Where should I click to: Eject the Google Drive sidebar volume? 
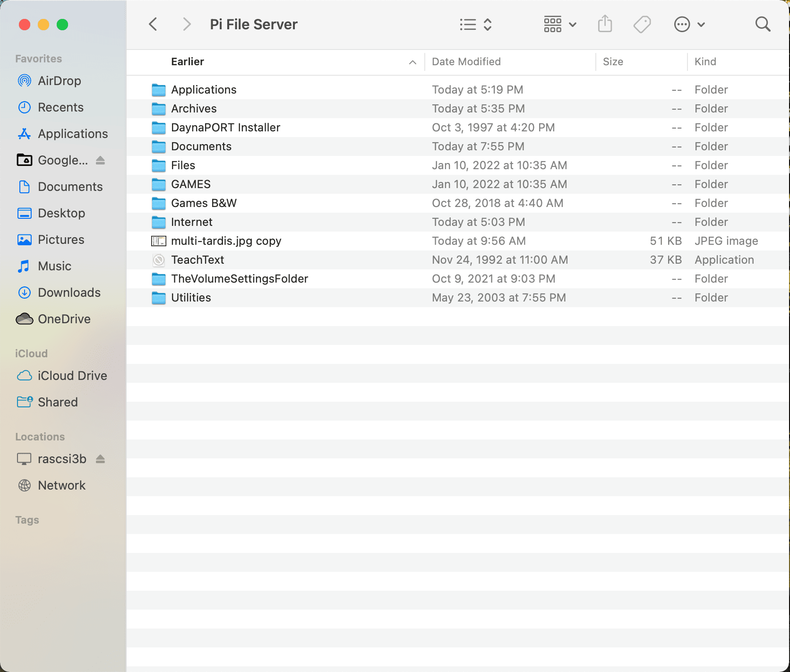point(100,161)
